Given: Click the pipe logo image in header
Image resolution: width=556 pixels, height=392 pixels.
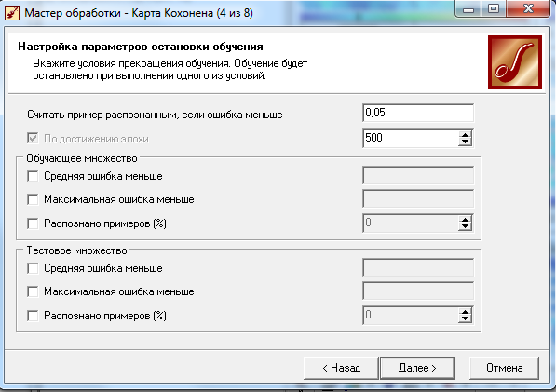Looking at the screenshot, I should (x=515, y=62).
